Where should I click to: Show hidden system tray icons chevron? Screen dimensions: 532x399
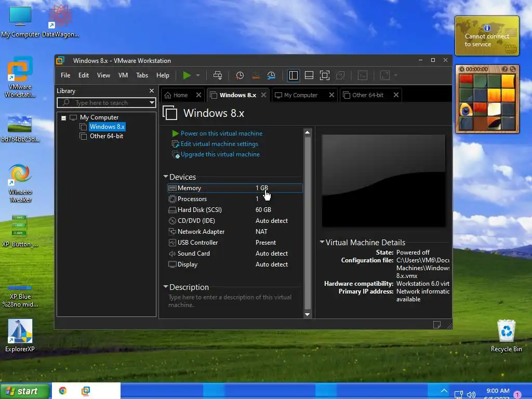tap(444, 391)
